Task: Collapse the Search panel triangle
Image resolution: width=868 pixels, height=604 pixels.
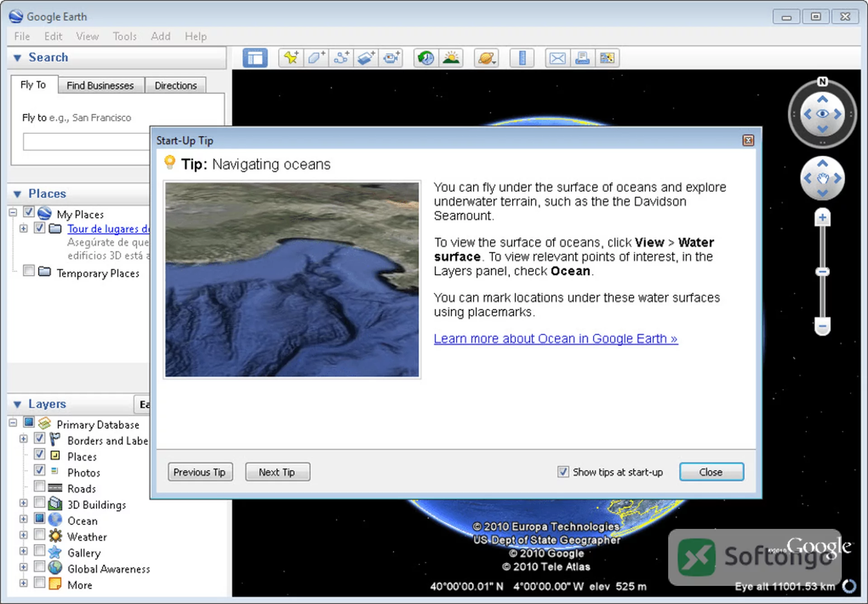Action: (18, 58)
